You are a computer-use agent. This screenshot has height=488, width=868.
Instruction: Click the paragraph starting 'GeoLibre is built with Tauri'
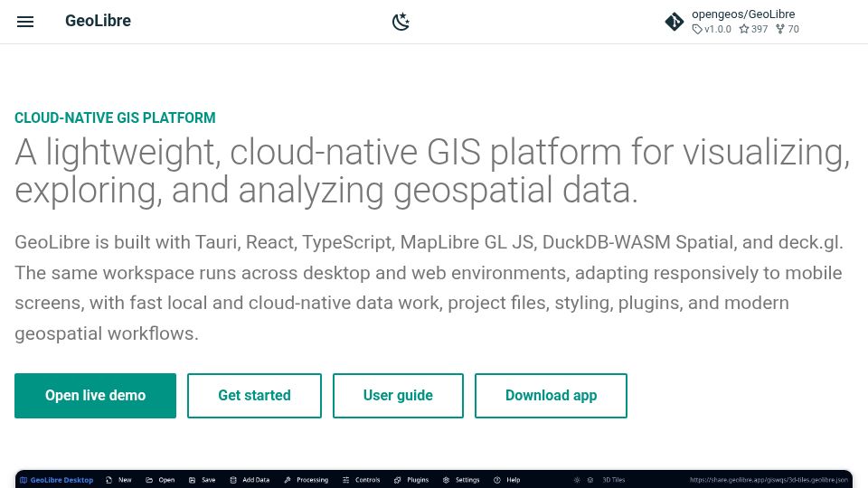tap(429, 287)
